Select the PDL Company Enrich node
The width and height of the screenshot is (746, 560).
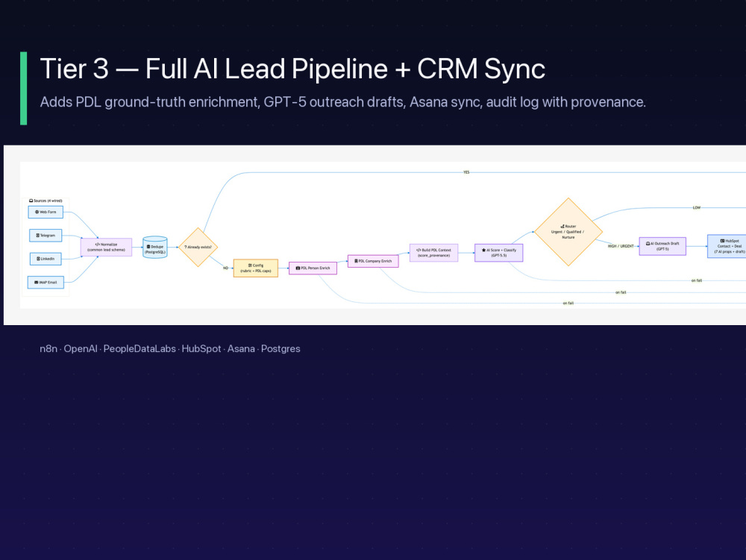click(x=373, y=261)
